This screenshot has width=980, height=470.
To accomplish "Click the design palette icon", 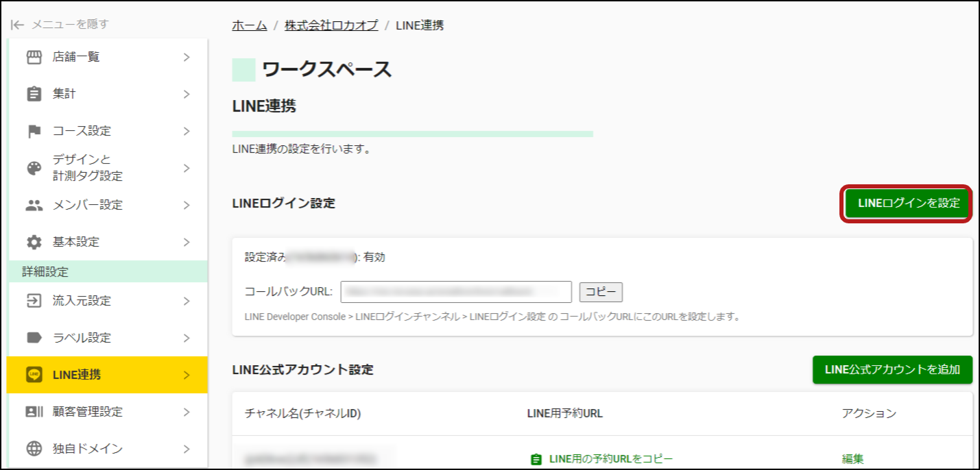I will pos(34,169).
